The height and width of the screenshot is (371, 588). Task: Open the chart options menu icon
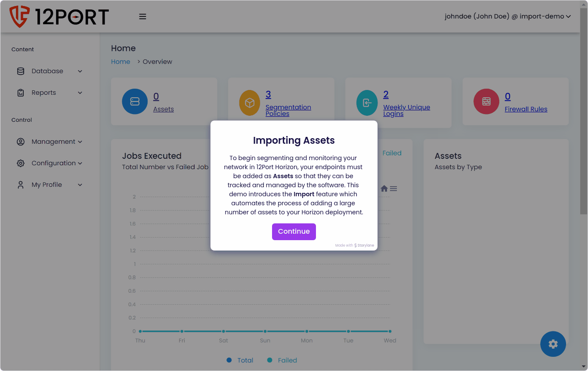[393, 189]
